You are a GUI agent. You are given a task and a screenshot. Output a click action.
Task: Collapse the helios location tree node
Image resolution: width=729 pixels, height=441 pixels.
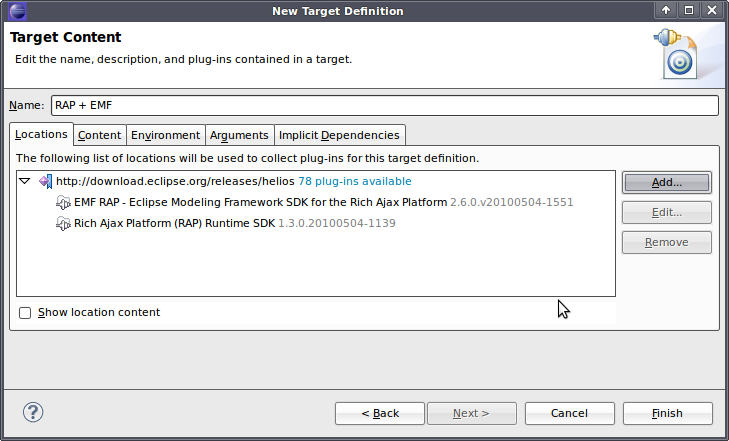[x=25, y=181]
